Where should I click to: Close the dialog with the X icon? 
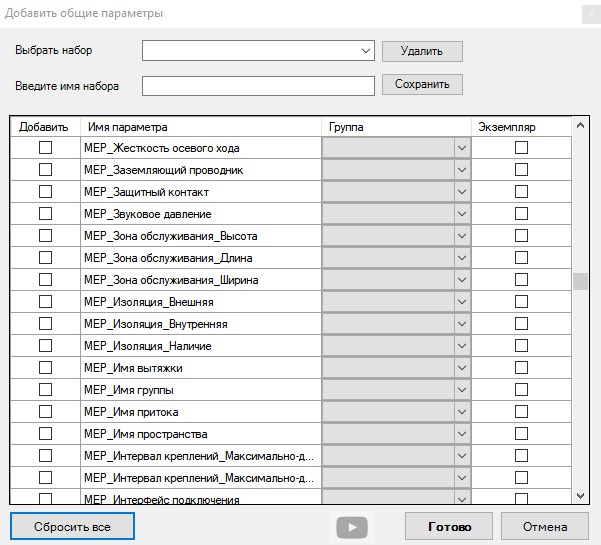(586, 14)
